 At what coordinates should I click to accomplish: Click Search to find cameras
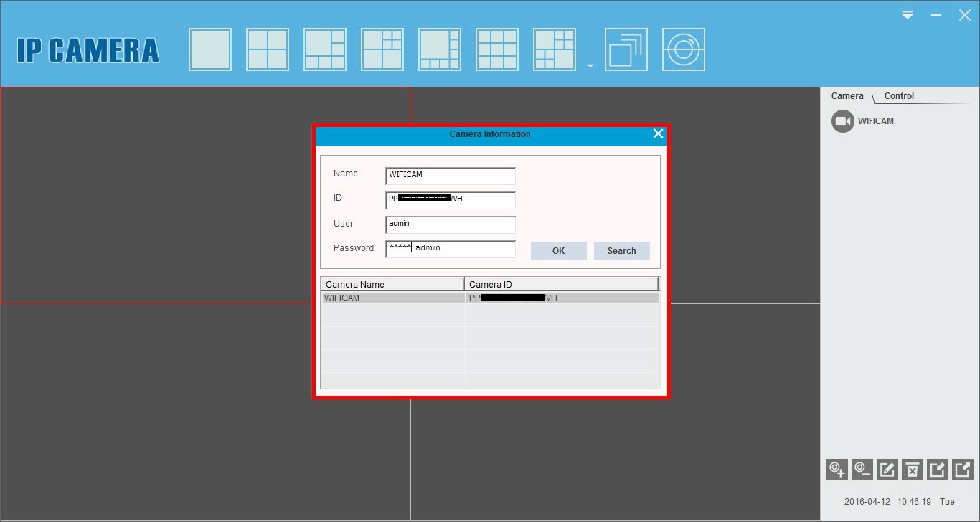click(621, 250)
